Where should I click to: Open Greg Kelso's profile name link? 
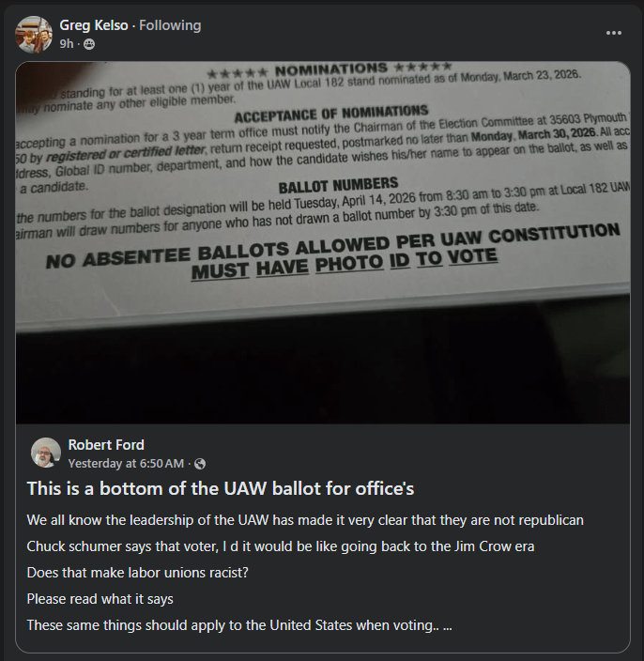click(x=94, y=25)
